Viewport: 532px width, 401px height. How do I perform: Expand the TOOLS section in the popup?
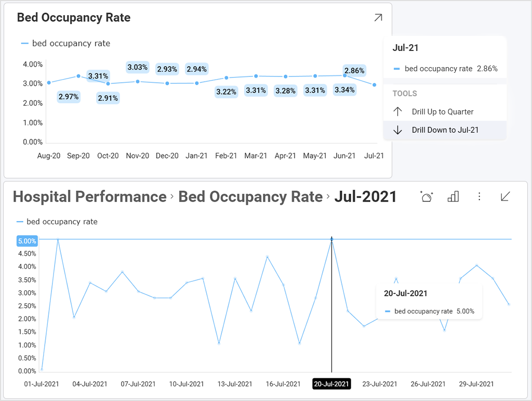404,94
